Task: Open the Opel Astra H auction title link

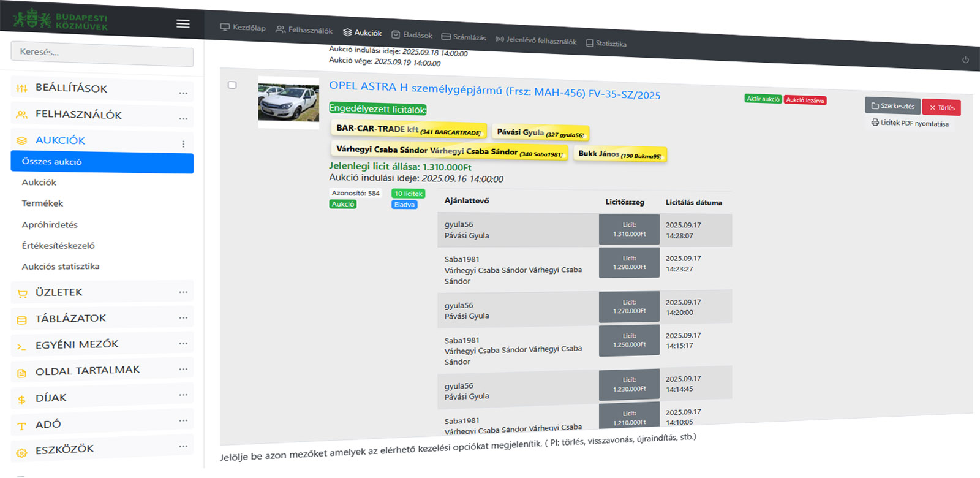Action: coord(494,91)
